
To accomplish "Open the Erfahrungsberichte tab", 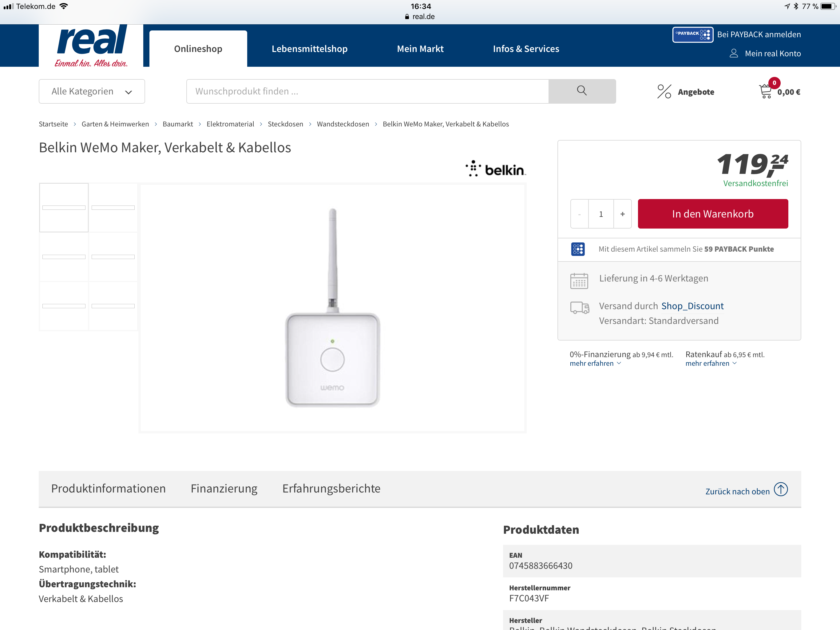I will click(x=331, y=488).
